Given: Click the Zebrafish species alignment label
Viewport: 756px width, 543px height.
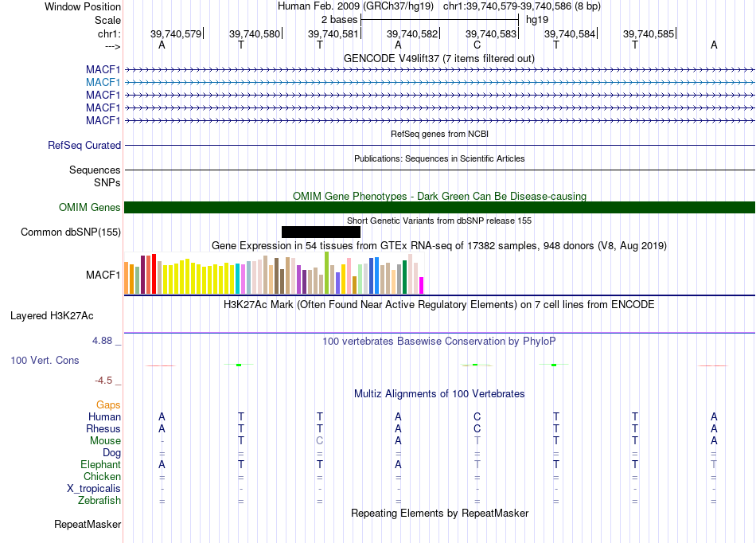Looking at the screenshot, I should 99,501.
